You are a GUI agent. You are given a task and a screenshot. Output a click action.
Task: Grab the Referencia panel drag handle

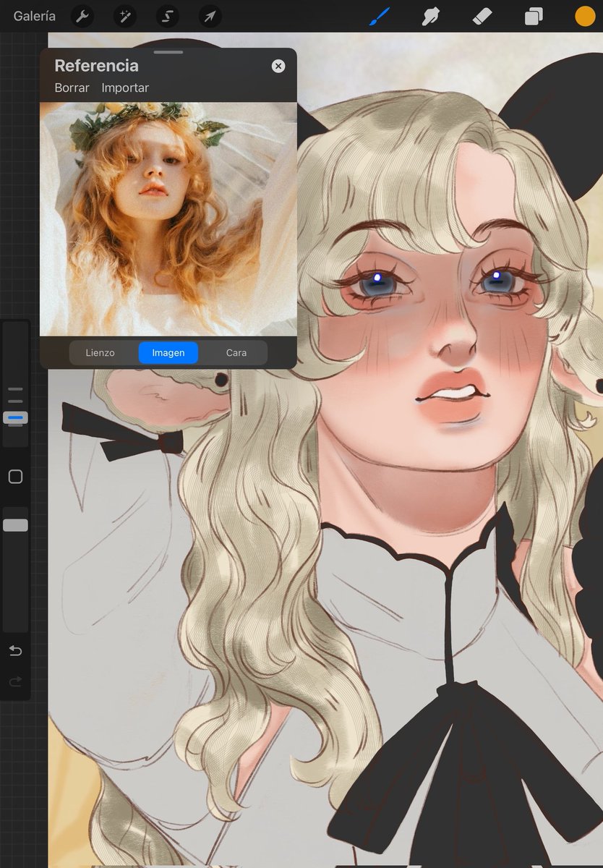point(168,52)
